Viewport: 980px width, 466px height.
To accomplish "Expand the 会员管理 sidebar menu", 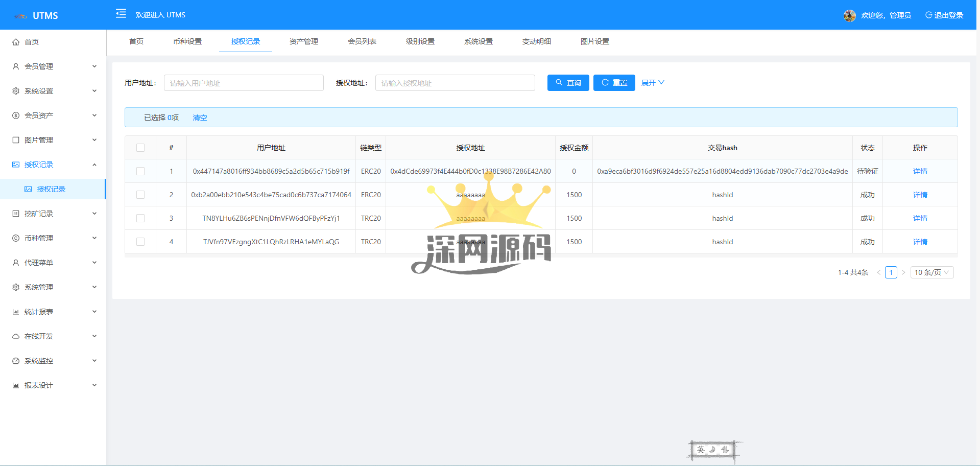I will click(x=54, y=66).
